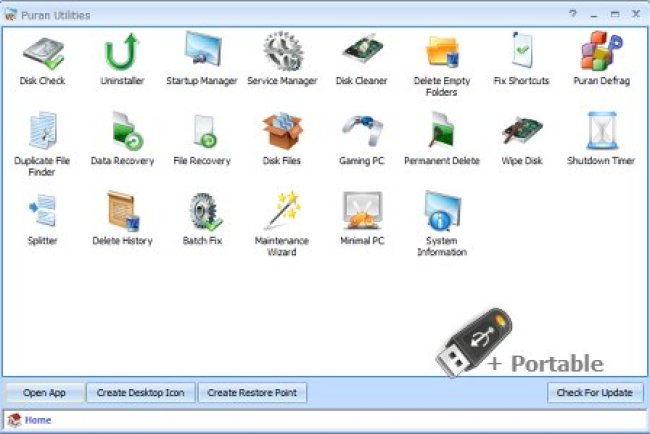Click the Shutdown Timer hourglass icon
The height and width of the screenshot is (434, 650).
pyautogui.click(x=602, y=130)
